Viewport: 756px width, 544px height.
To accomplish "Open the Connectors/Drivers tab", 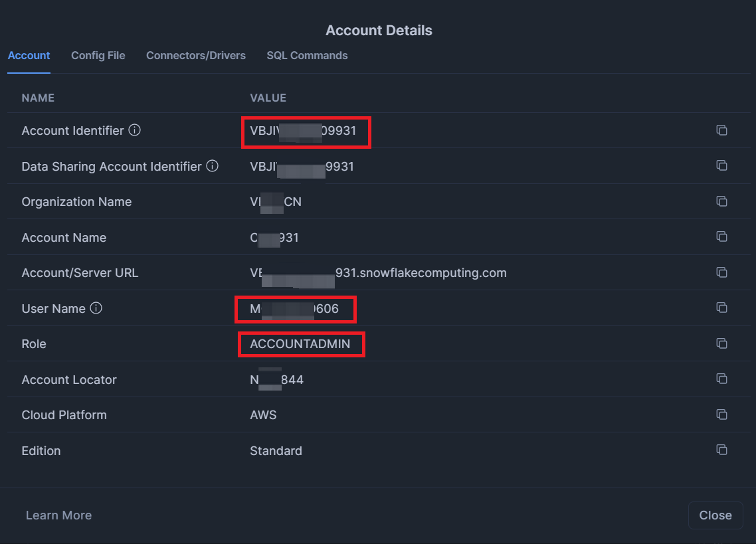I will (x=196, y=55).
